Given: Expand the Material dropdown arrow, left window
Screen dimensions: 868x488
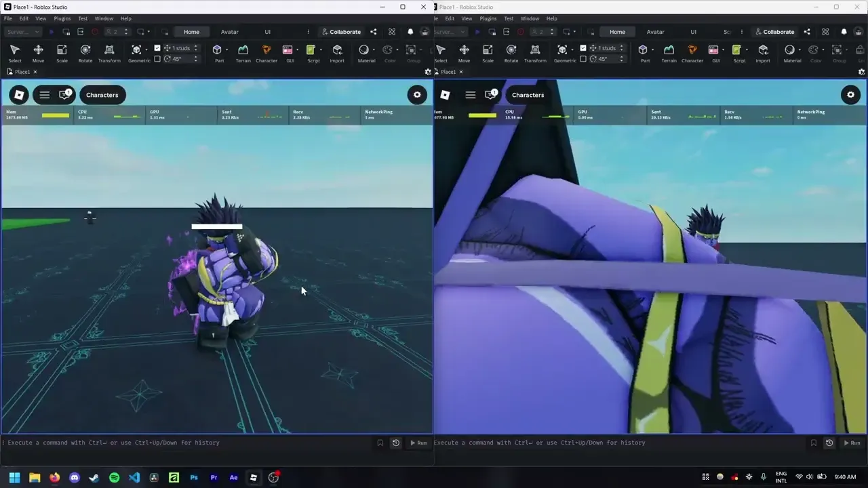Looking at the screenshot, I should (374, 49).
